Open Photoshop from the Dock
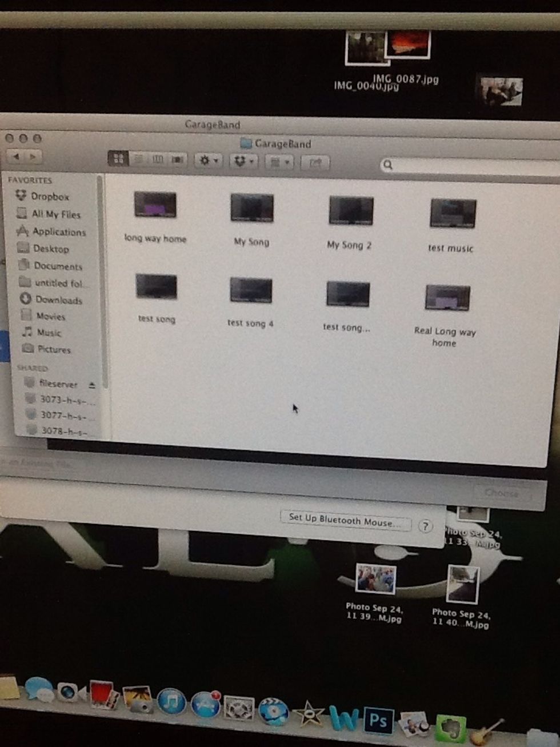Viewport: 560px width, 747px height. pos(378,720)
